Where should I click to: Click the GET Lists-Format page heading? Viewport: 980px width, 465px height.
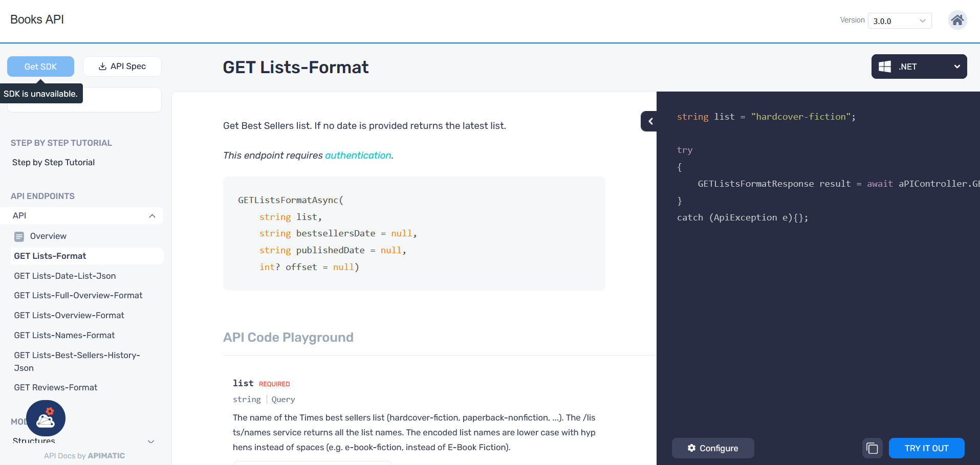click(x=296, y=67)
